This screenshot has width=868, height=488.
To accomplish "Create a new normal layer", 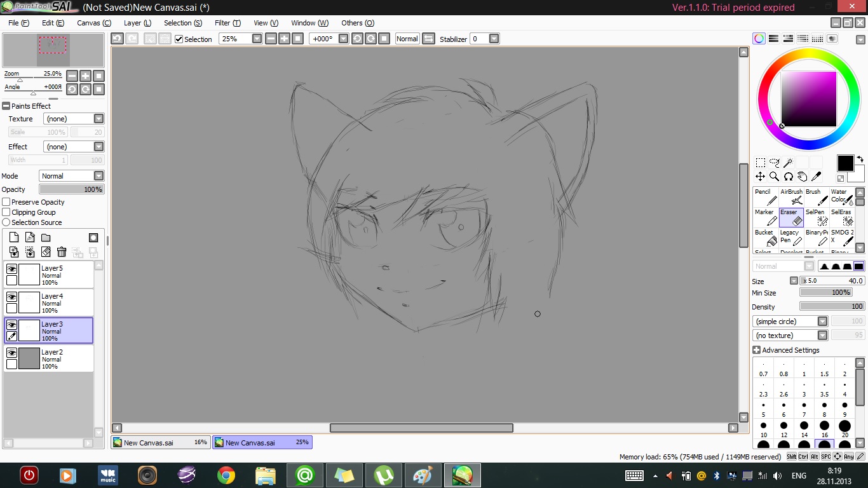I will point(13,238).
